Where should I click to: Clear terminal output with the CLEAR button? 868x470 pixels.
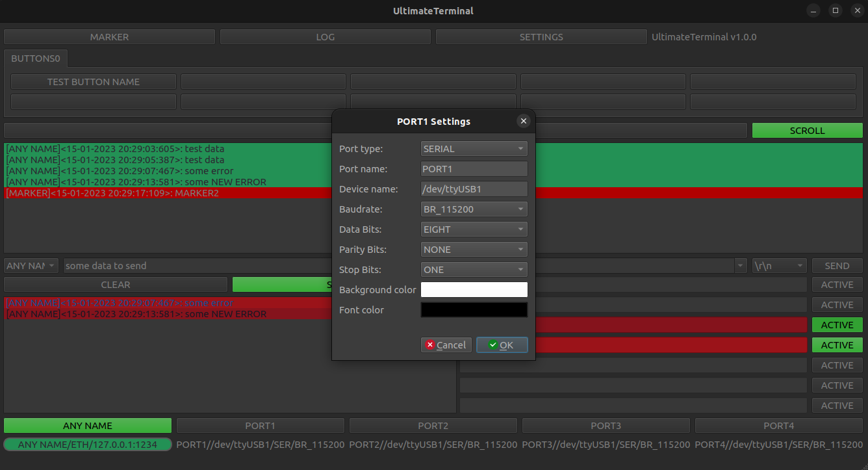(116, 284)
